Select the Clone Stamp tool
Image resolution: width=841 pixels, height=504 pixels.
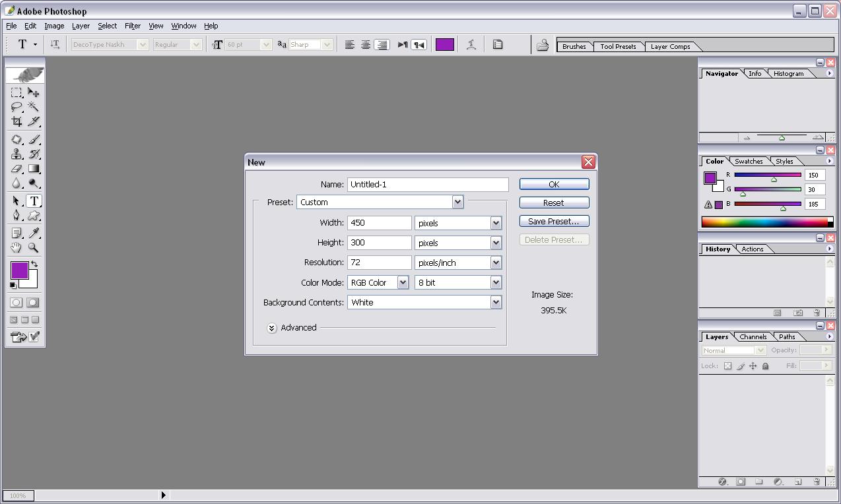(17, 154)
